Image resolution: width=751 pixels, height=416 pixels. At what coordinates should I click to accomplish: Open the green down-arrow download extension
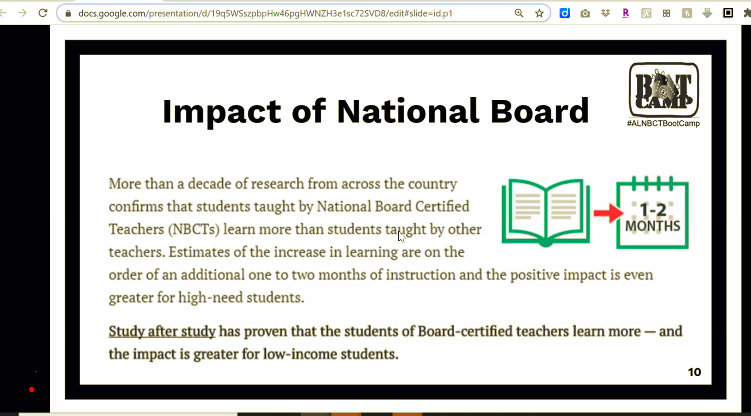(x=707, y=13)
